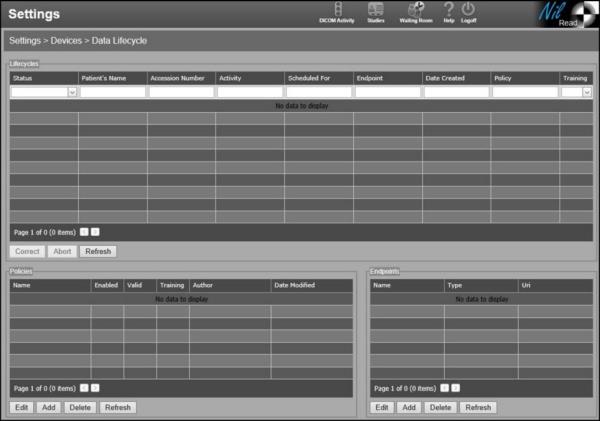Expand the Training filter dropdown
This screenshot has width=600, height=421.
tap(587, 92)
